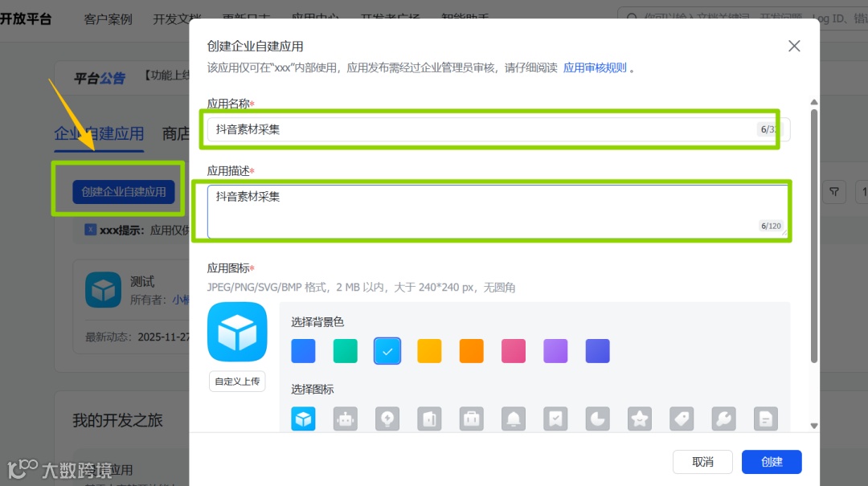Click the filter icon behind dialog
Image resolution: width=868 pixels, height=486 pixels.
click(834, 192)
